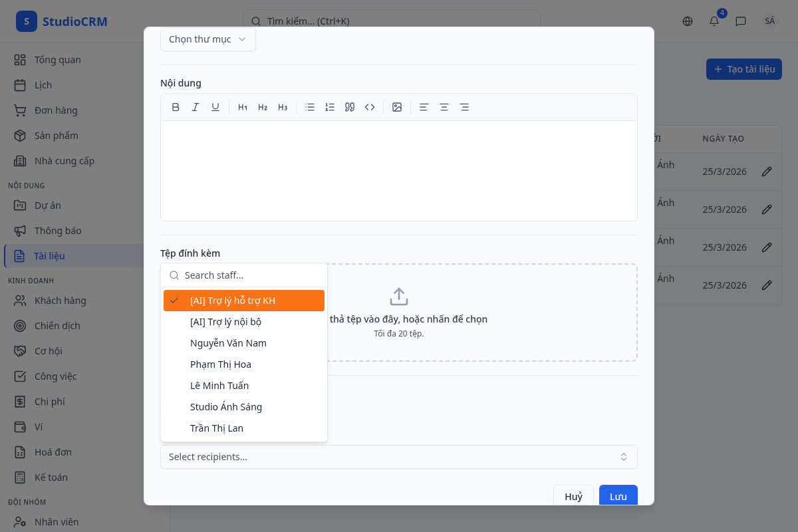The image size is (798, 532).
Task: Cancel with the Huỷ button
Action: tap(573, 496)
